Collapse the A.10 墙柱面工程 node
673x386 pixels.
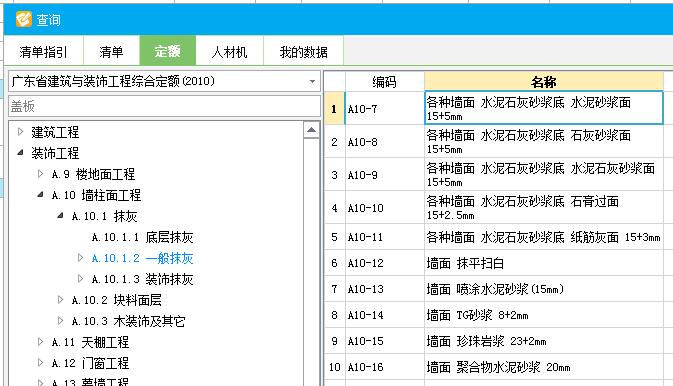tap(40, 195)
